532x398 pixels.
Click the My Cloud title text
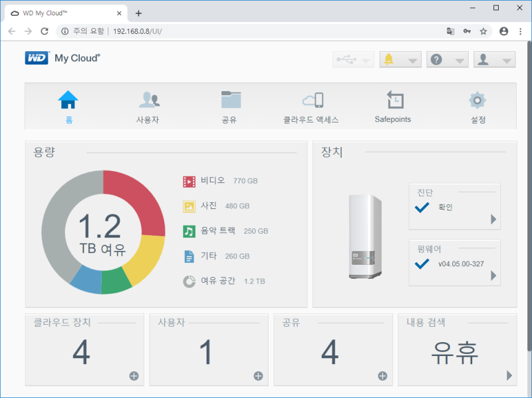pos(77,58)
